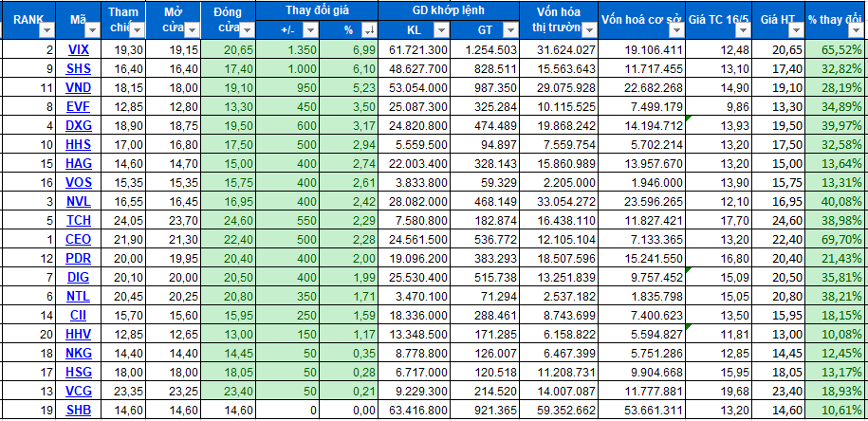Select EVF Giá TC cell 9,86

click(x=719, y=106)
